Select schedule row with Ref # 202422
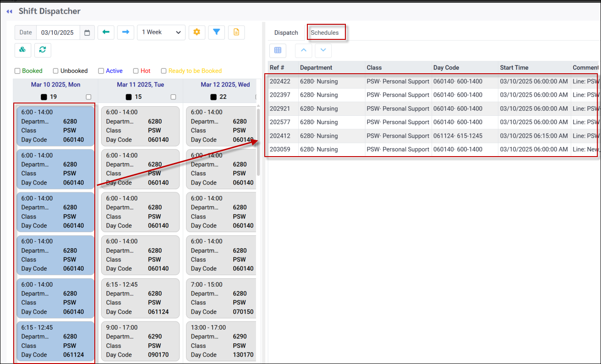 [433, 81]
